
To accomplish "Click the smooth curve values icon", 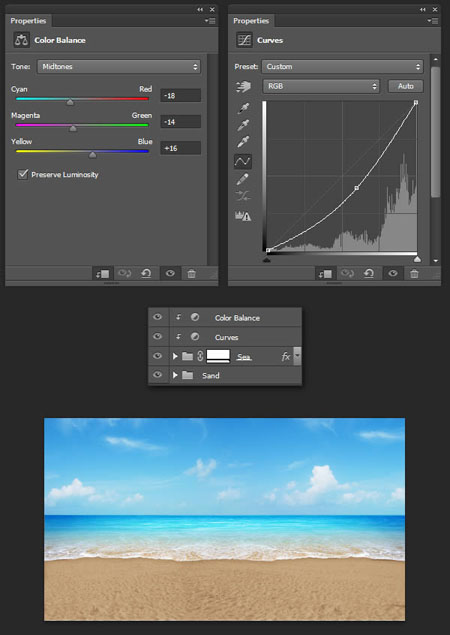I will click(x=243, y=197).
